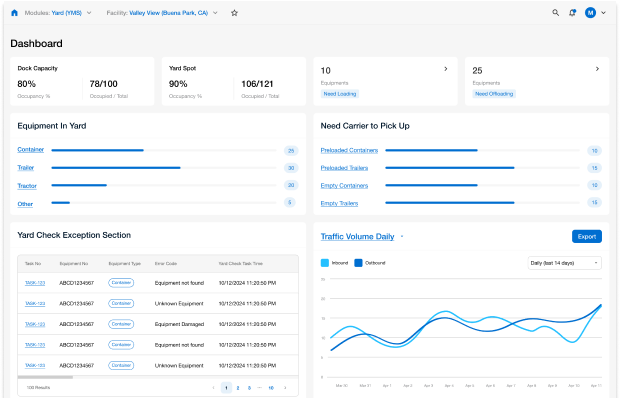Go to next page arrow

(285, 388)
